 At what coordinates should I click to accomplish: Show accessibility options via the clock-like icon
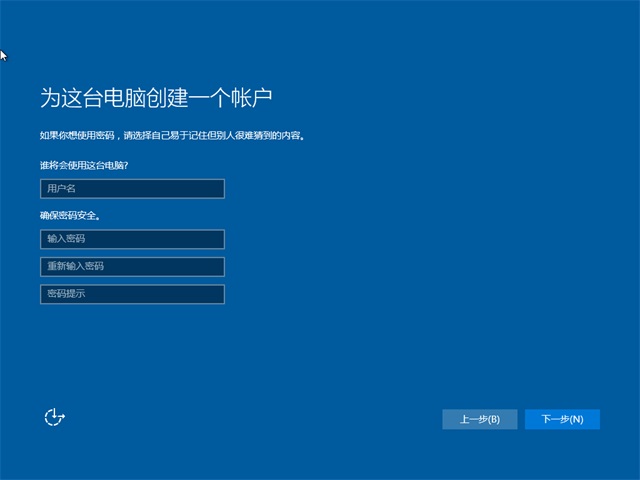[55, 417]
